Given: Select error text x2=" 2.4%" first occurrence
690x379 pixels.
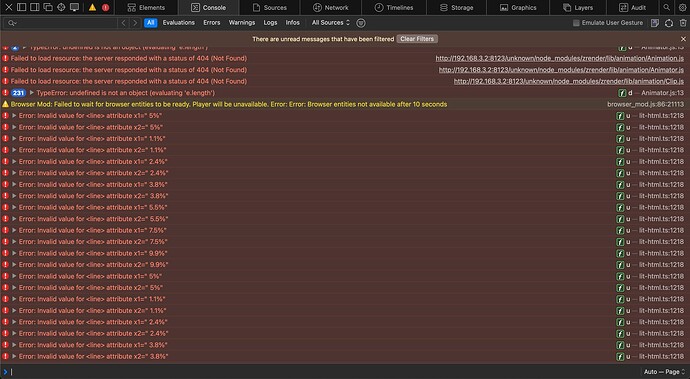Looking at the screenshot, I should (93, 173).
